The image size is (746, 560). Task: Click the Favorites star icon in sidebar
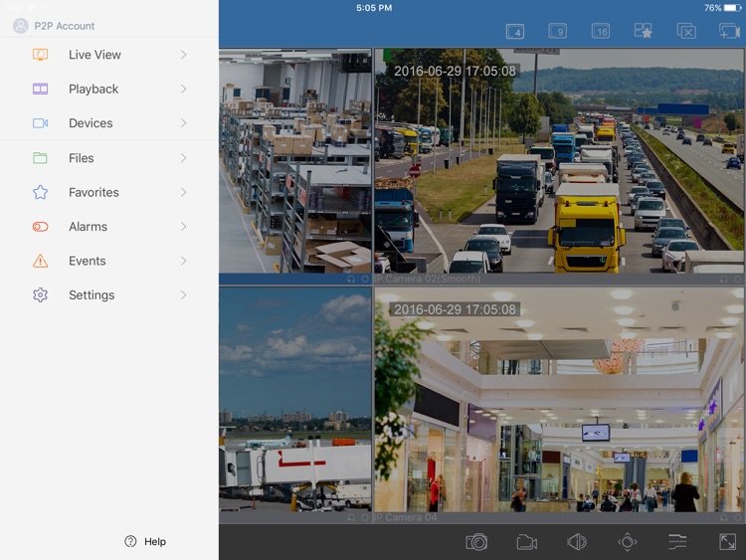pyautogui.click(x=40, y=192)
